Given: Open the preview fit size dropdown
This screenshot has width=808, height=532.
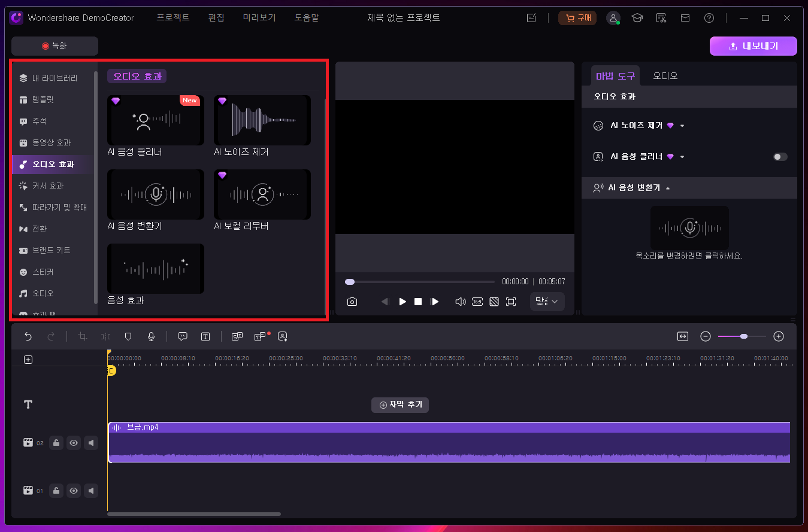Looking at the screenshot, I should [x=547, y=302].
